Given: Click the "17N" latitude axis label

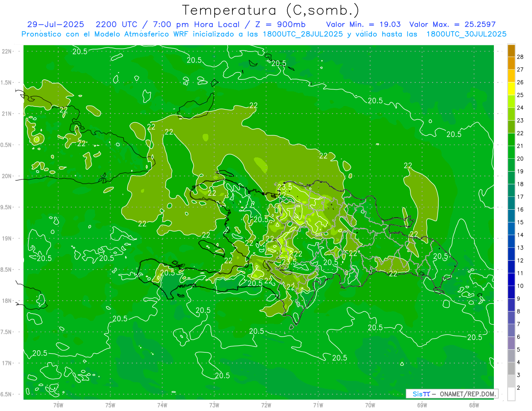Looking at the screenshot, I should pyautogui.click(x=8, y=363).
